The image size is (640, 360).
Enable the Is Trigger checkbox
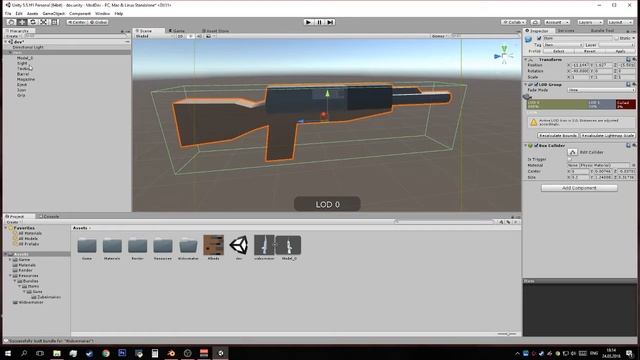569,159
